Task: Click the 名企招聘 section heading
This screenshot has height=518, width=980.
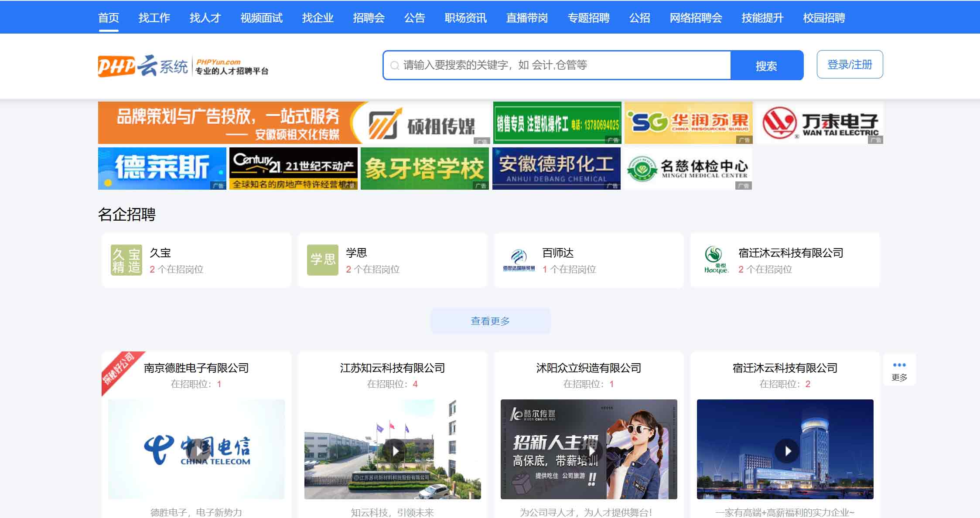Action: pyautogui.click(x=127, y=215)
